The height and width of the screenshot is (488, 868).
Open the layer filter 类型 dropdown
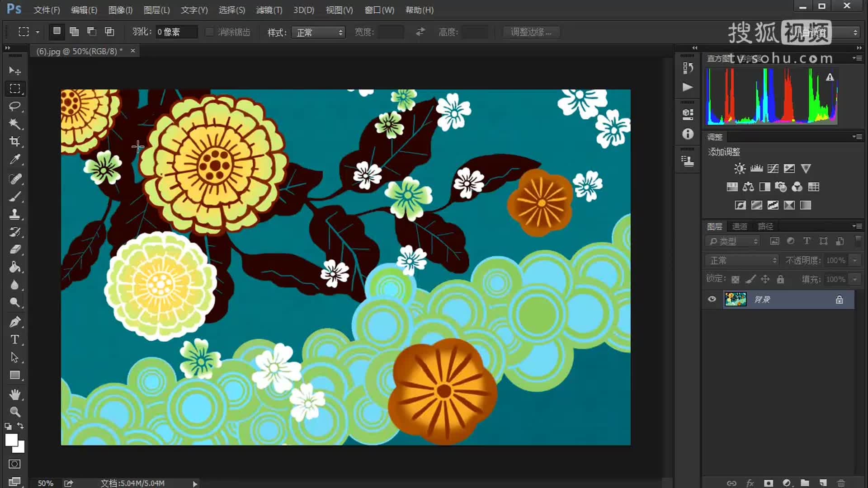[x=733, y=241]
